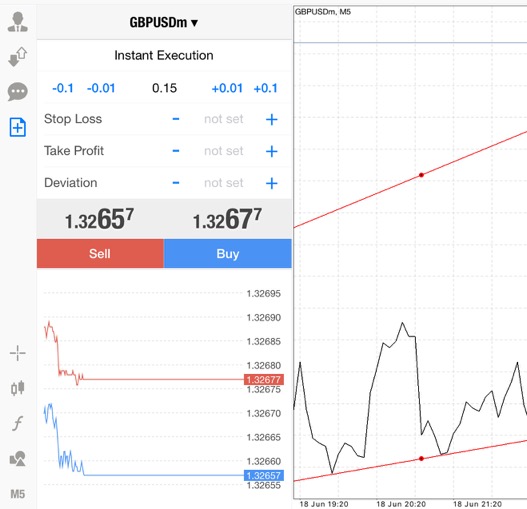
Task: Click the bid price label 1.32657
Action: click(264, 475)
